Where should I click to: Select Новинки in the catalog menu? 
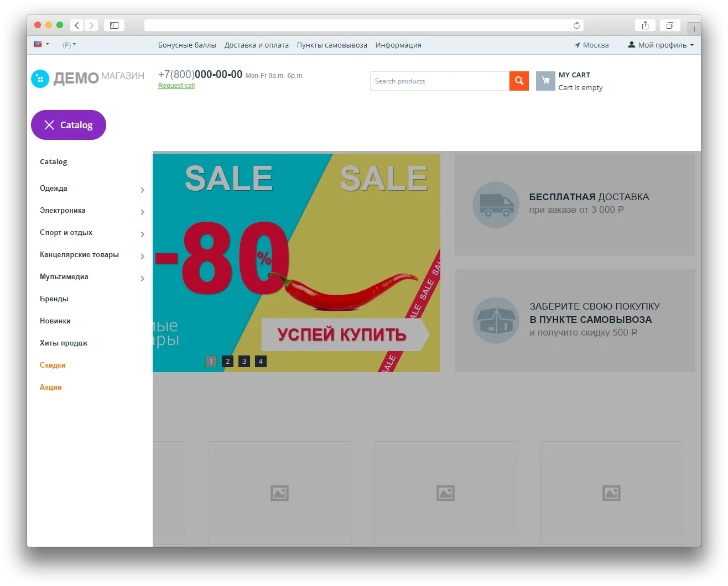(55, 321)
